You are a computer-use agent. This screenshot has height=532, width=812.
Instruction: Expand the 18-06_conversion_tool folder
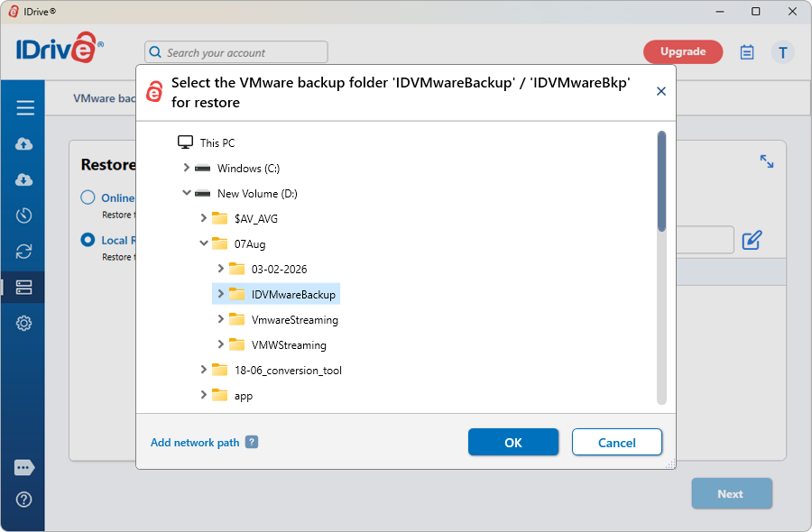click(204, 370)
